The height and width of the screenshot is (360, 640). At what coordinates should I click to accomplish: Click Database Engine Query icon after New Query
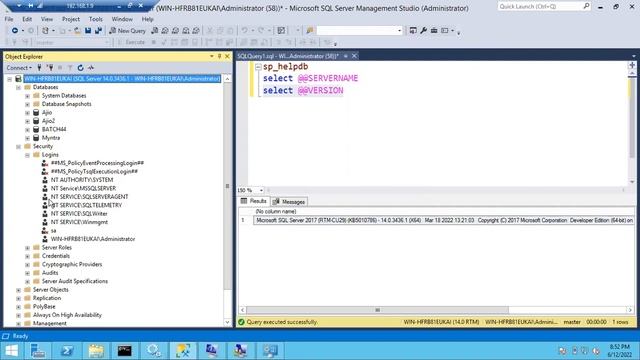[x=155, y=31]
